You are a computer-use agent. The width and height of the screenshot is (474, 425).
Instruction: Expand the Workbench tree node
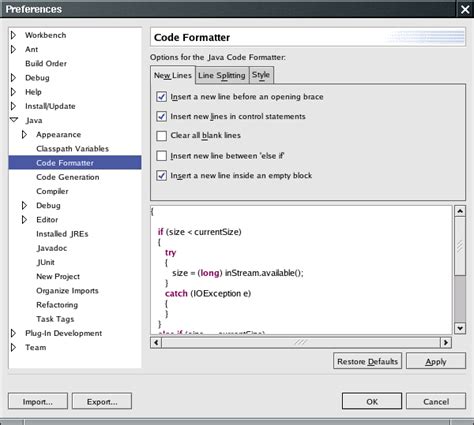tap(13, 35)
